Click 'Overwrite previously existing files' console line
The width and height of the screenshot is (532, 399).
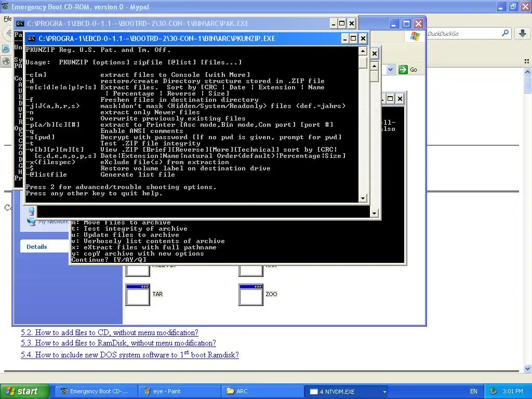point(172,118)
